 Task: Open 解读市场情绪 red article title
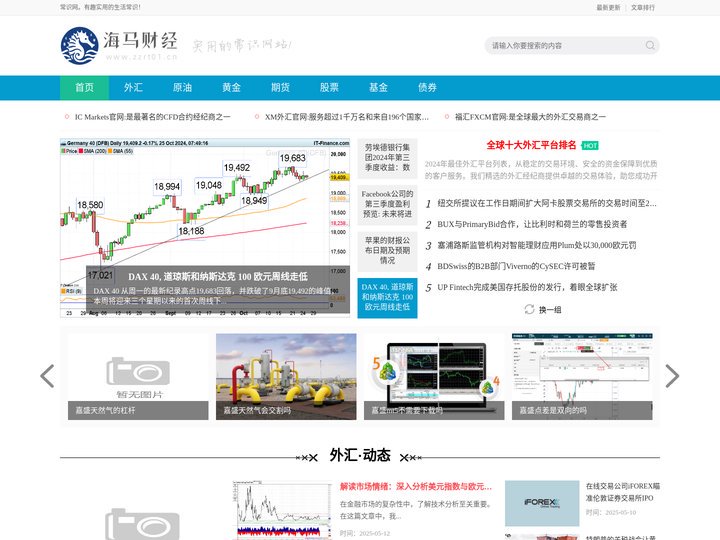click(x=416, y=486)
